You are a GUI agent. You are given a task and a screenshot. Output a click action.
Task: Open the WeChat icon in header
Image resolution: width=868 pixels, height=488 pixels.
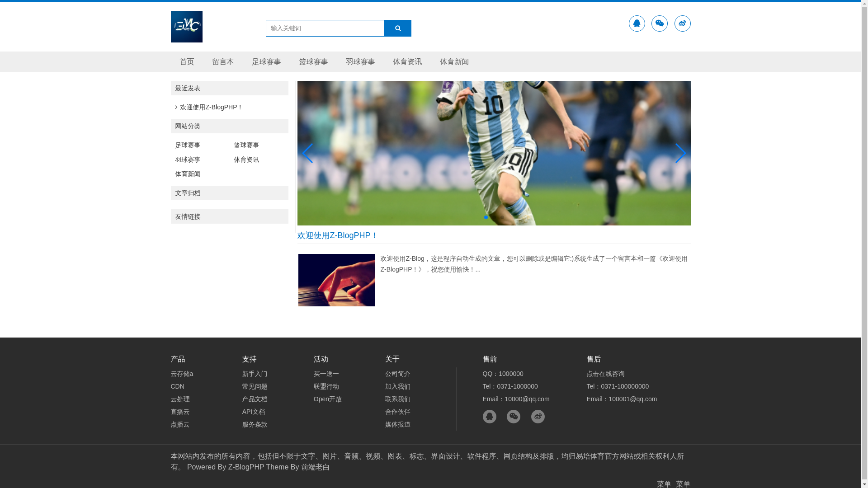click(659, 23)
